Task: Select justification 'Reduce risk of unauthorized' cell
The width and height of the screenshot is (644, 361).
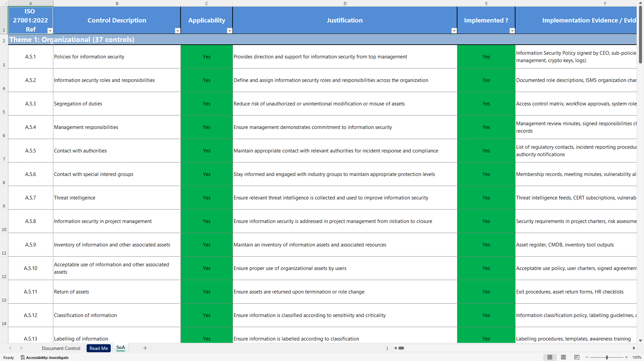Action: click(x=345, y=104)
